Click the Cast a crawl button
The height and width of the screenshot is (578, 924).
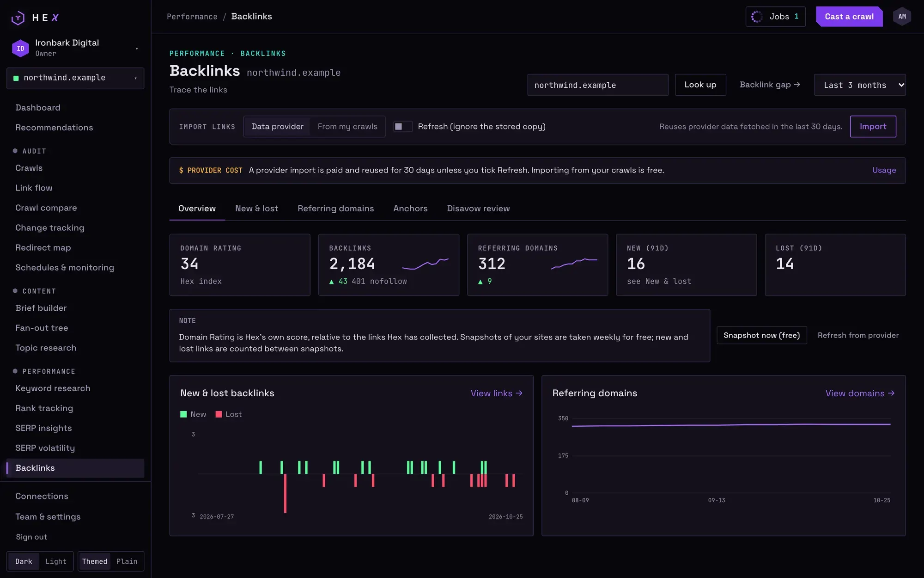click(x=849, y=17)
